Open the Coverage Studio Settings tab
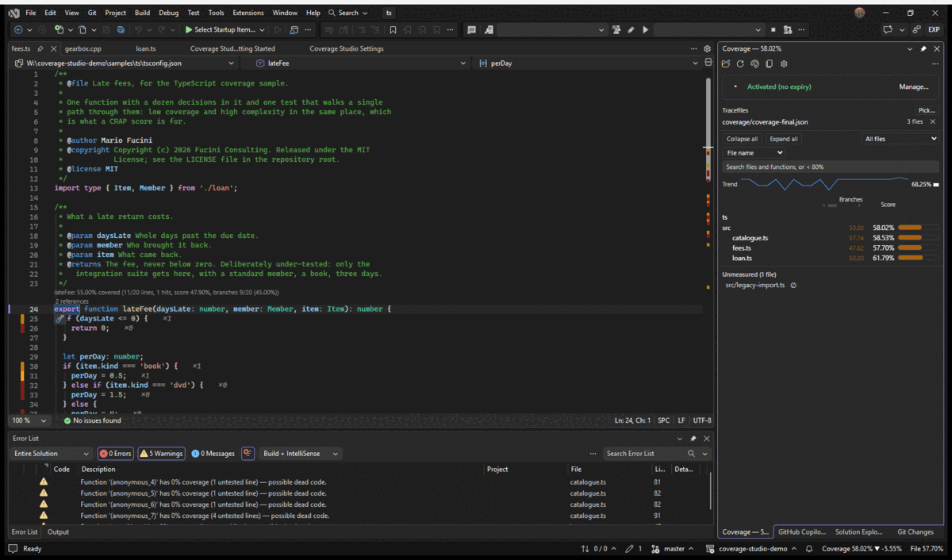952x560 pixels. 346,48
